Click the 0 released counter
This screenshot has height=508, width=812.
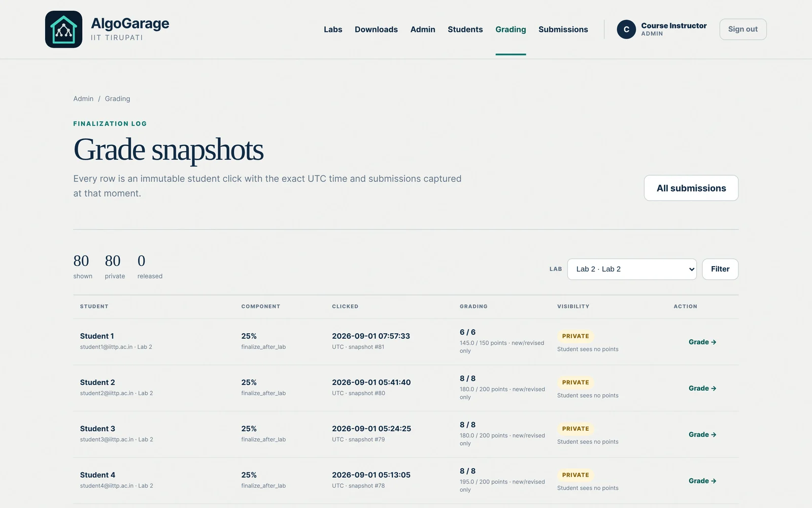[x=150, y=266]
